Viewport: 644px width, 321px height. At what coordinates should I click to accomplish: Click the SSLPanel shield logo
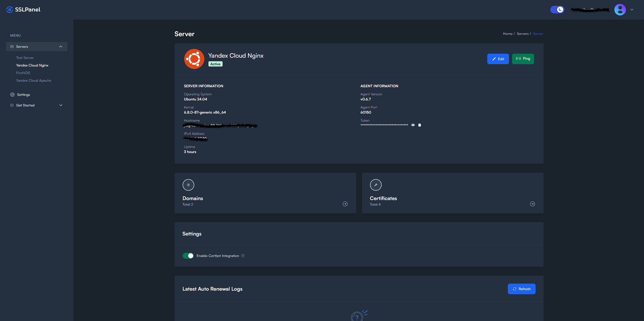coord(10,10)
